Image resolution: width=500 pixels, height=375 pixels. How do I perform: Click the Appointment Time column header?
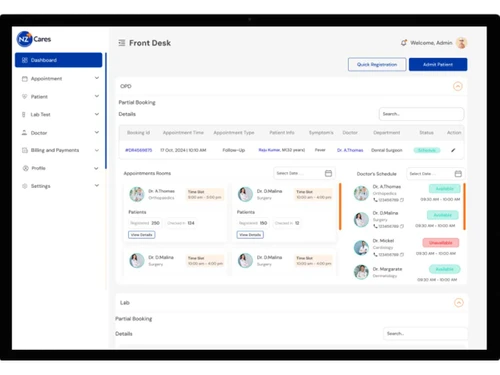183,133
